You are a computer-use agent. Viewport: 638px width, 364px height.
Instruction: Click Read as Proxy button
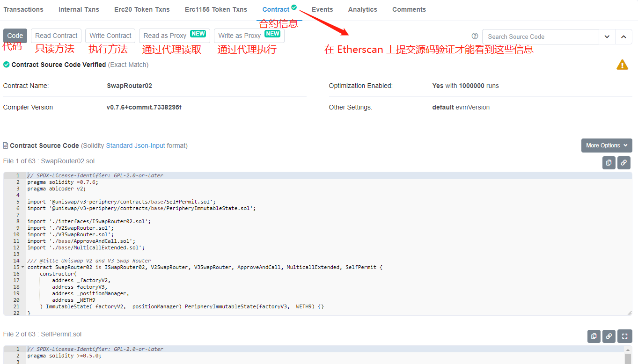click(174, 36)
